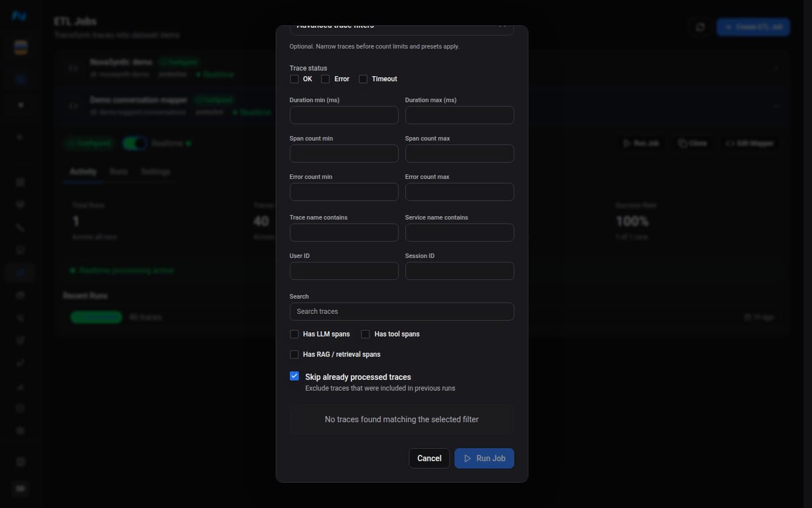Click the Search traces box

[402, 312]
